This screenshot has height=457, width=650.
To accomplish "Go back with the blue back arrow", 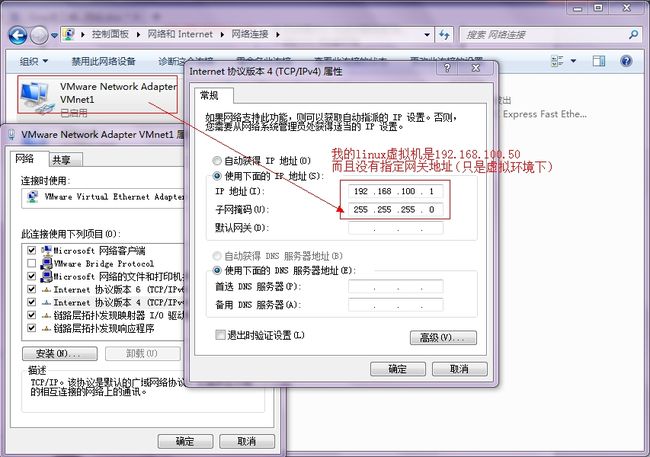I will [17, 35].
